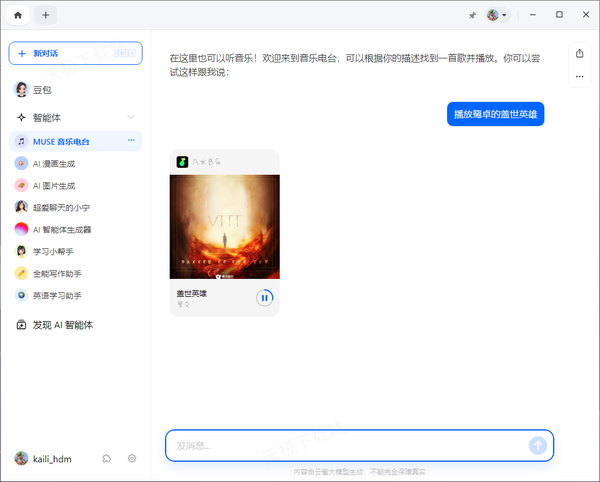
Task: Click the 发现 AI 智能体 box icon
Action: pos(21,325)
